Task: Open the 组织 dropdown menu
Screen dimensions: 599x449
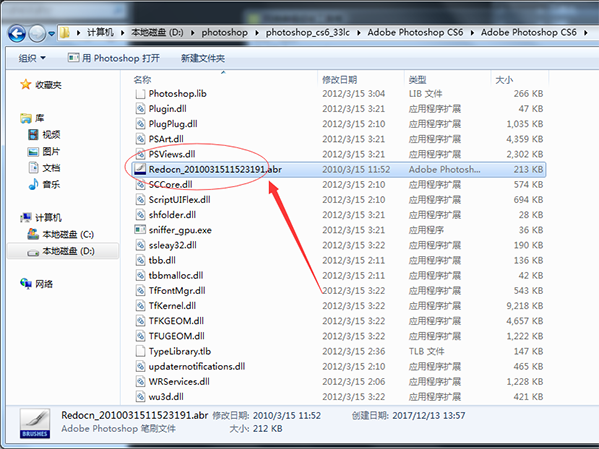Action: (32, 58)
